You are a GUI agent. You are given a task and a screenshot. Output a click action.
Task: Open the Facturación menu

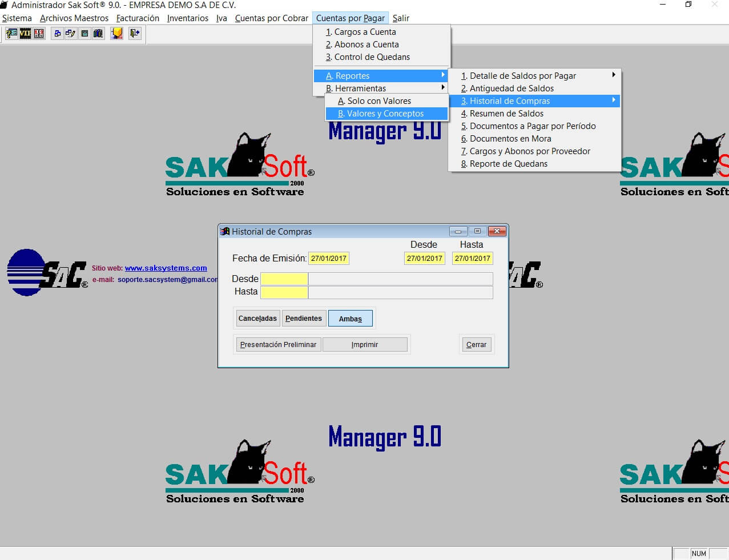pos(138,18)
